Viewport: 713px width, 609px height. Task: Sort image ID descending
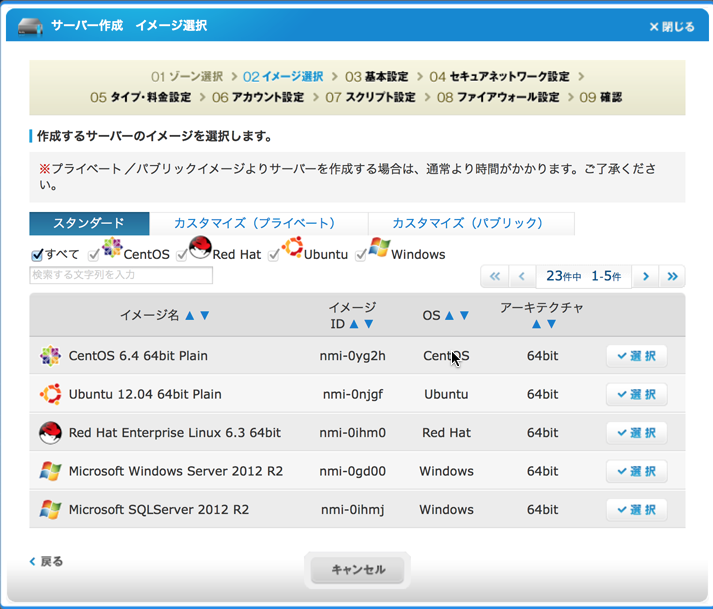(x=369, y=324)
